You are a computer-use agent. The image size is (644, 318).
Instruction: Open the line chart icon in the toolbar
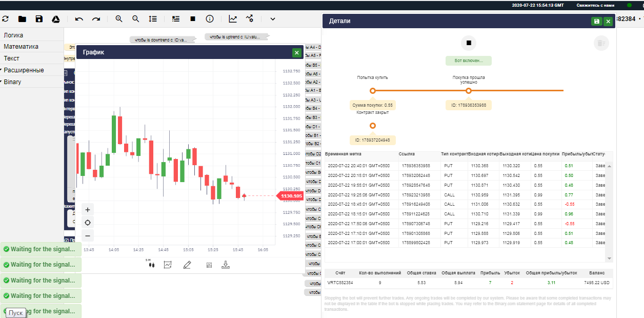click(x=233, y=19)
